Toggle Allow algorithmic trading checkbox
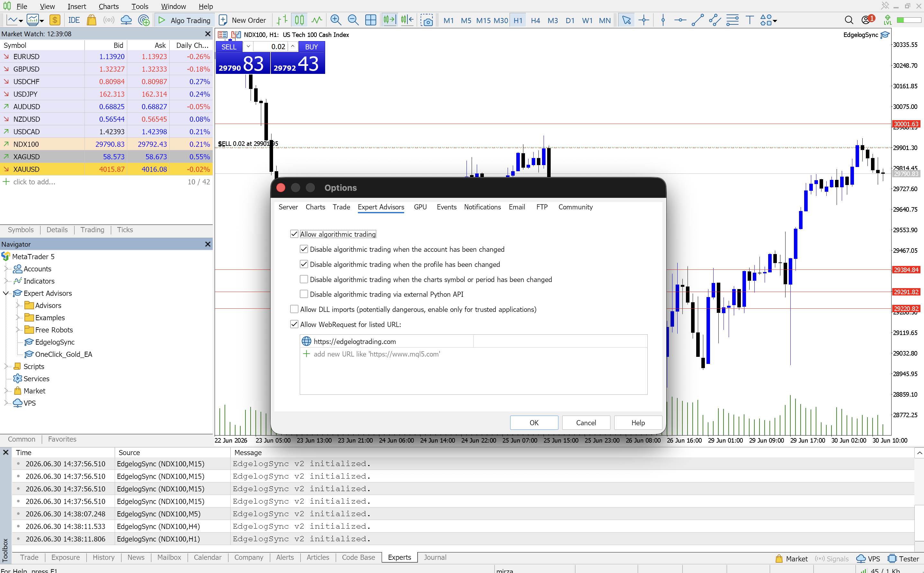 294,234
